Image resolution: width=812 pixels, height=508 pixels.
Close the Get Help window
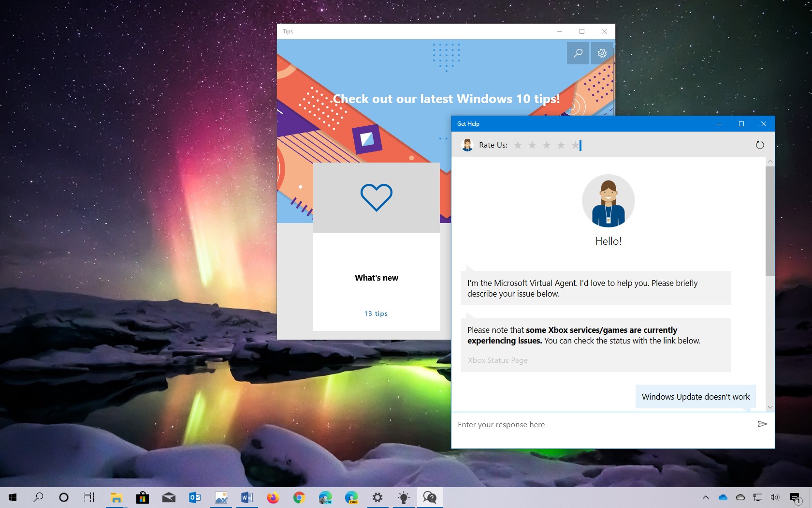pyautogui.click(x=764, y=124)
